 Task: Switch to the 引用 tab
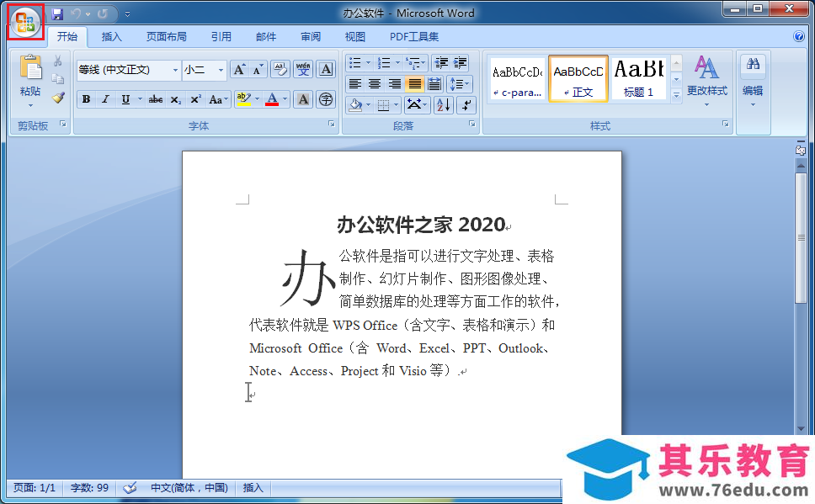[x=221, y=37]
